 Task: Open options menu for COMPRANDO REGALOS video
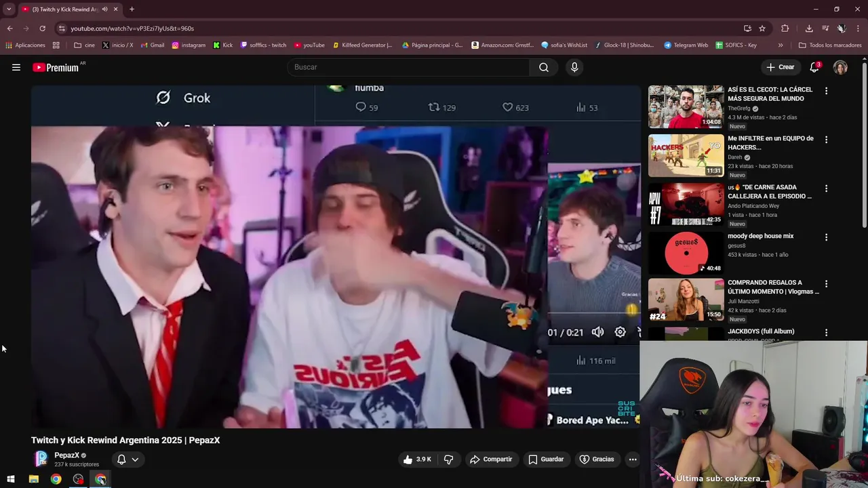(x=826, y=284)
